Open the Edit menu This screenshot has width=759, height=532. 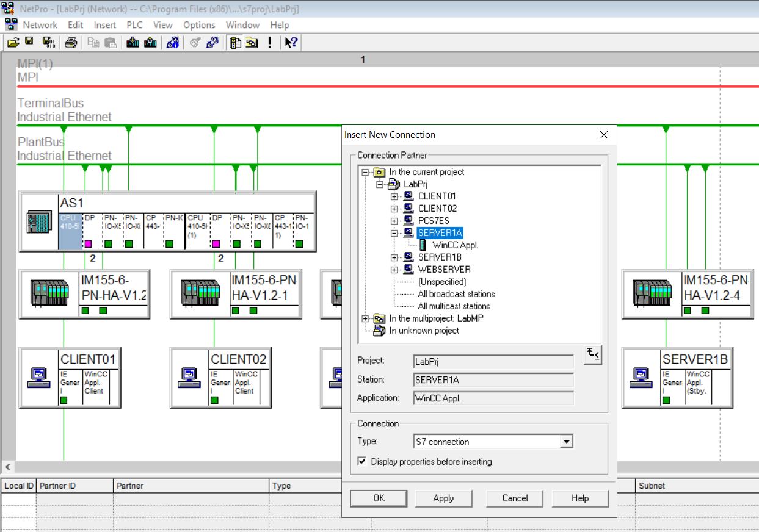click(x=76, y=25)
